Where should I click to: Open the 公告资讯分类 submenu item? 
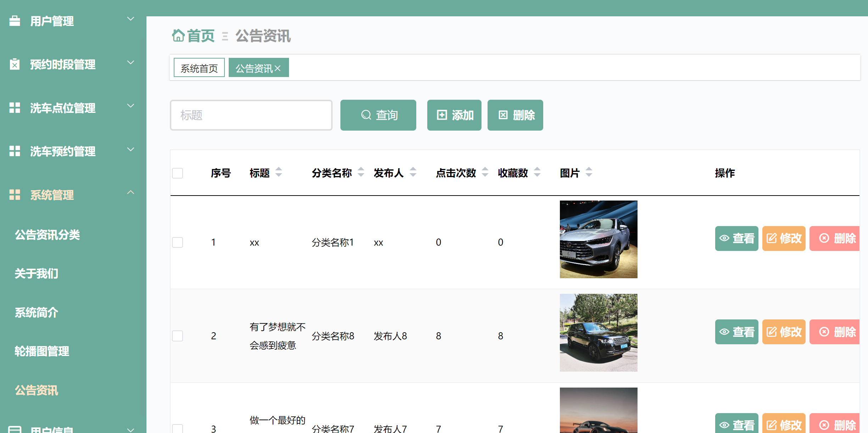click(x=48, y=235)
